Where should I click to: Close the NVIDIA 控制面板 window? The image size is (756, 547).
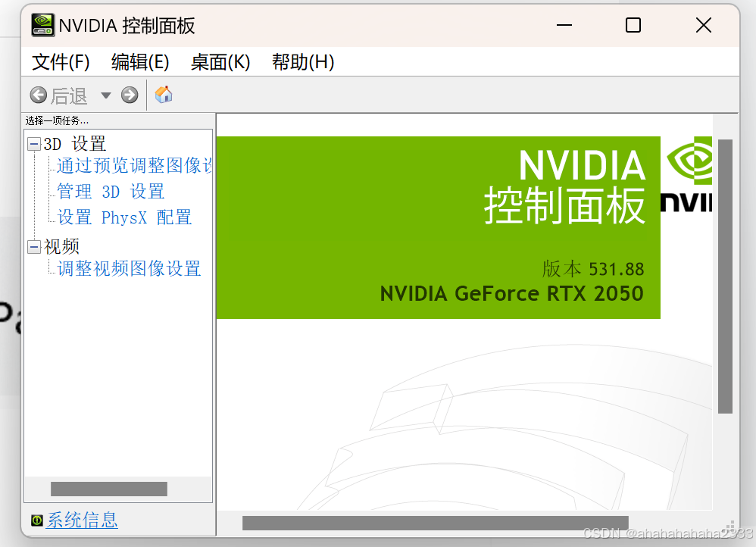click(704, 25)
